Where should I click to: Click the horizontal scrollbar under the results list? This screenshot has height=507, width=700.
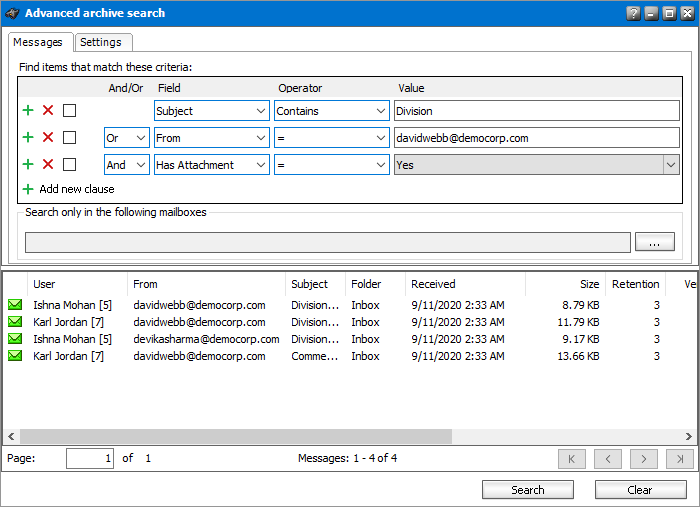pyautogui.click(x=235, y=437)
